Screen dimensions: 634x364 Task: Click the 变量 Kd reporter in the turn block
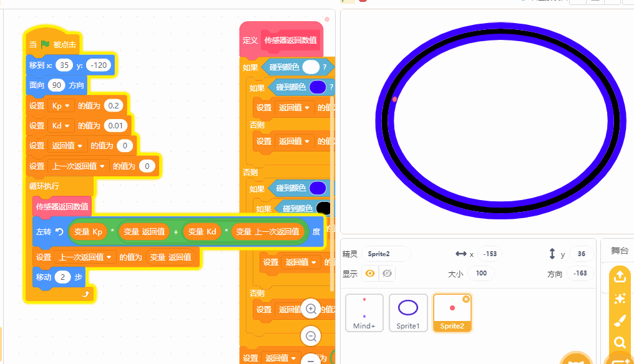pos(202,231)
